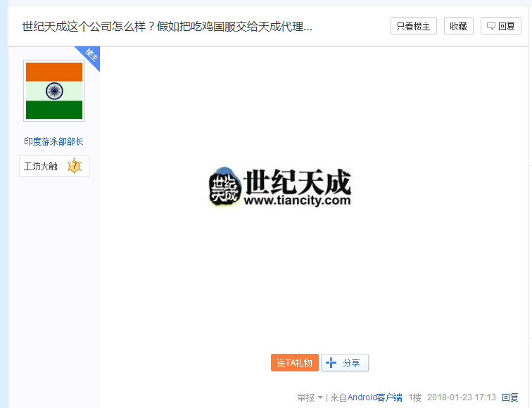Click the 楼主 corner ribbon badge
532x408 pixels.
click(x=90, y=56)
